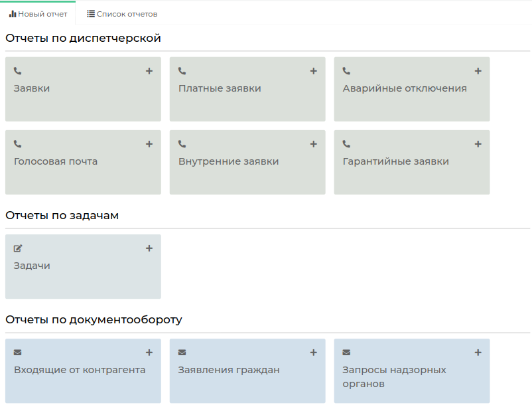Open the Заявки report label
This screenshot has width=532, height=409.
32,88
